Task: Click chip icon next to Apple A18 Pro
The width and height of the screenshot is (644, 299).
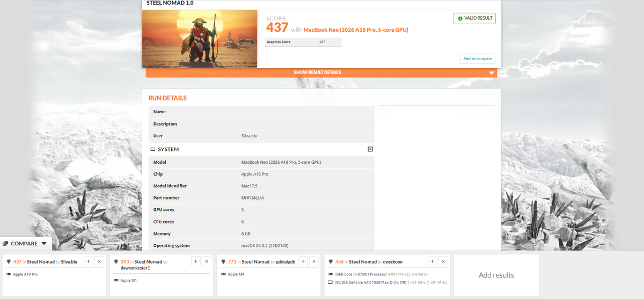Action: click(x=9, y=274)
